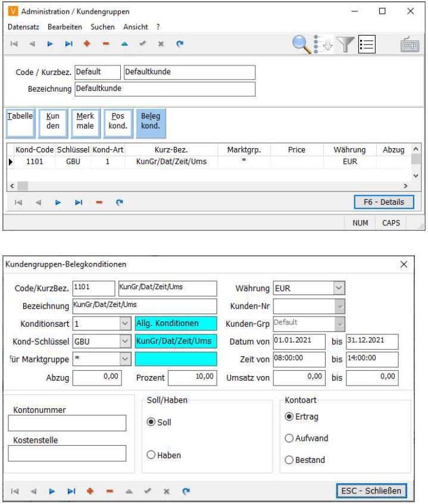Click the keyboard icon in top toolbar

tap(410, 45)
